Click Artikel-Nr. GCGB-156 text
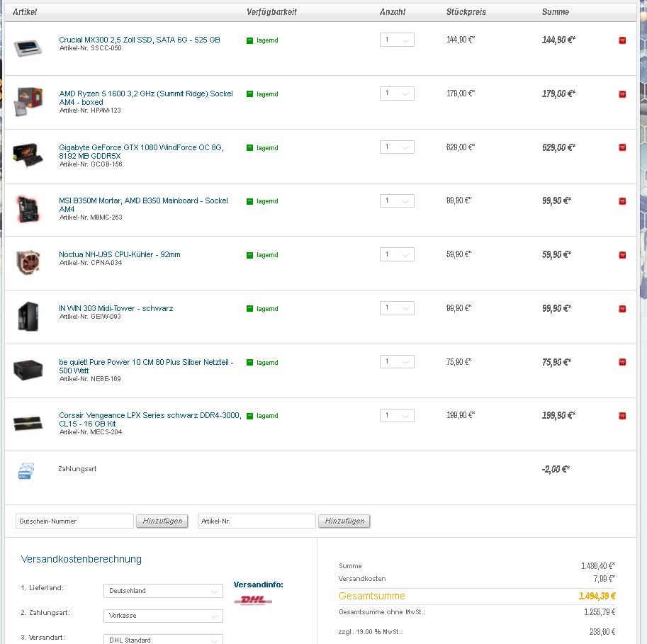This screenshot has height=644, width=647. (91, 164)
